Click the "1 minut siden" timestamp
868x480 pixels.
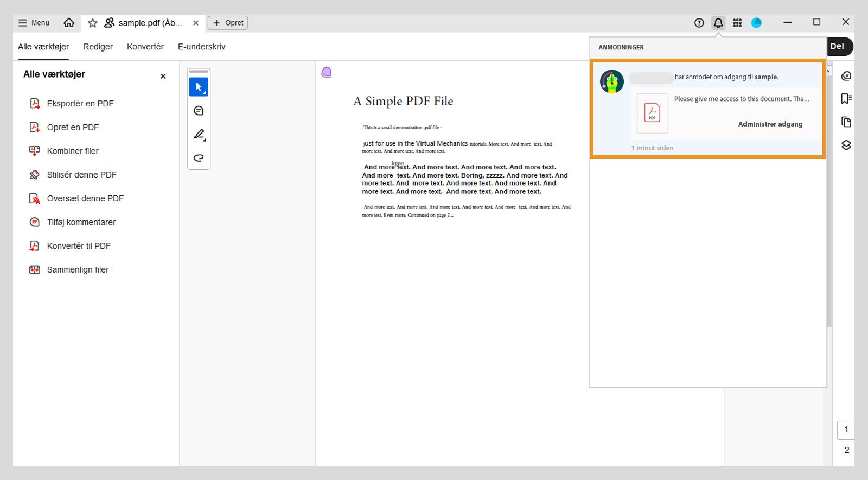click(x=652, y=148)
